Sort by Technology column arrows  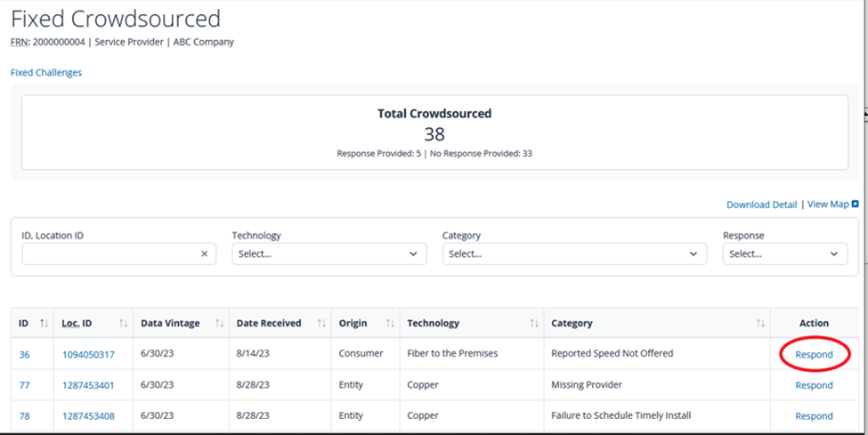pos(533,324)
